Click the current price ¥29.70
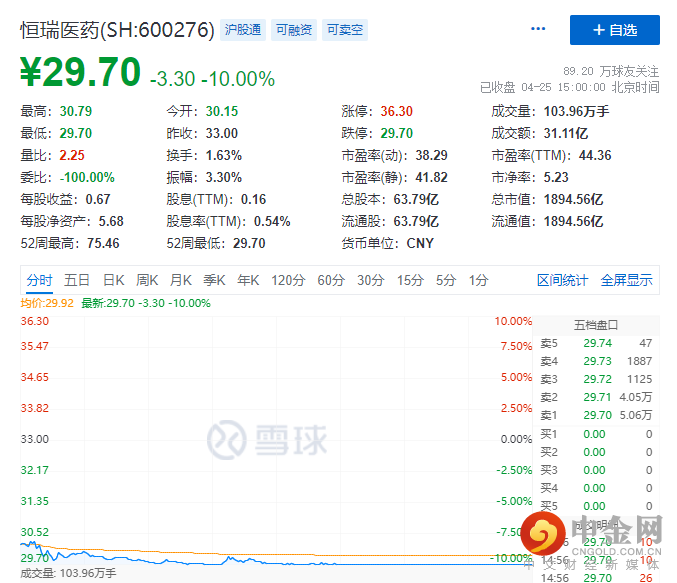Screen dimensions: 677x583 click(80, 72)
